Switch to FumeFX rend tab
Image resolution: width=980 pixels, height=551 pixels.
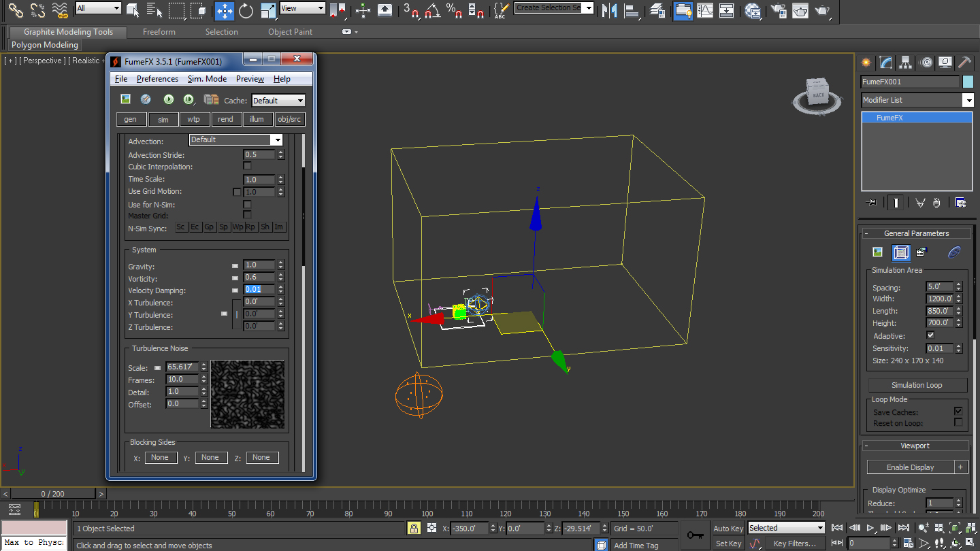tap(225, 119)
